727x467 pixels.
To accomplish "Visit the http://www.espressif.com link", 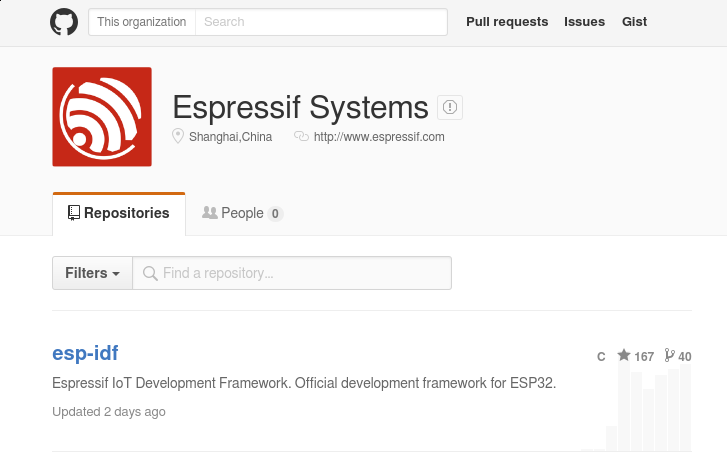I will point(379,137).
